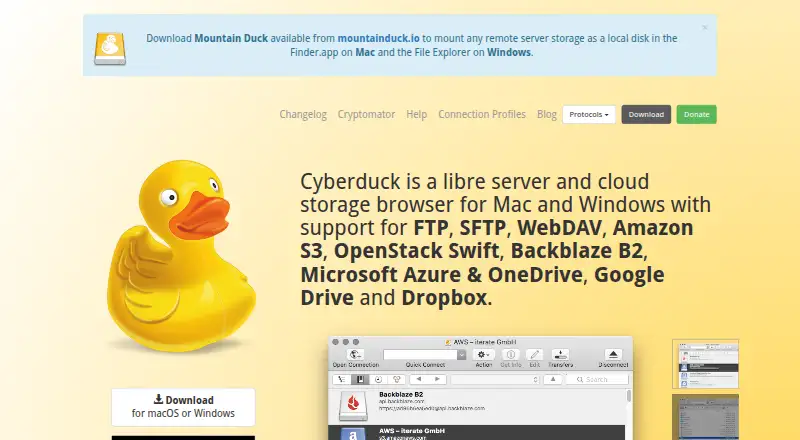The height and width of the screenshot is (440, 800).
Task: Dismiss the Mountain Duck banner with the ×
Action: [705, 28]
